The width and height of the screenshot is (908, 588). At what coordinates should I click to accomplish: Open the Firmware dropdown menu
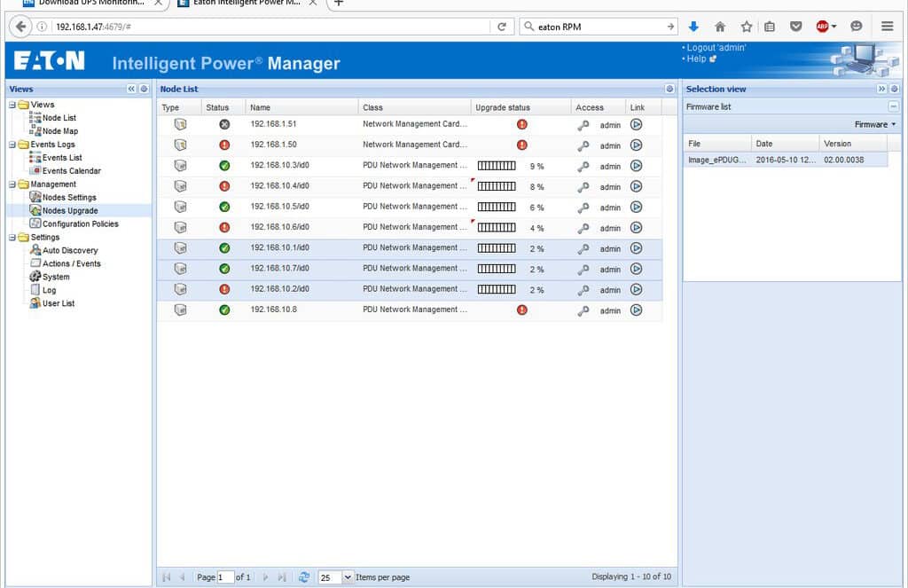874,124
